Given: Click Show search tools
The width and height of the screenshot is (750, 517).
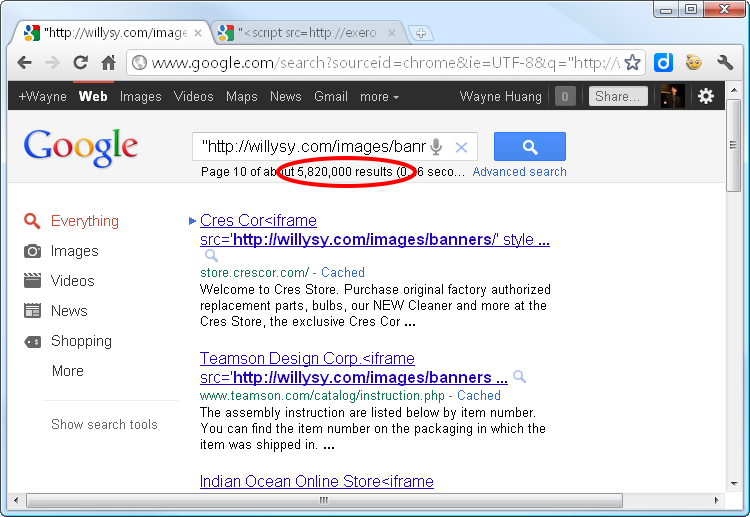Looking at the screenshot, I should click(104, 424).
